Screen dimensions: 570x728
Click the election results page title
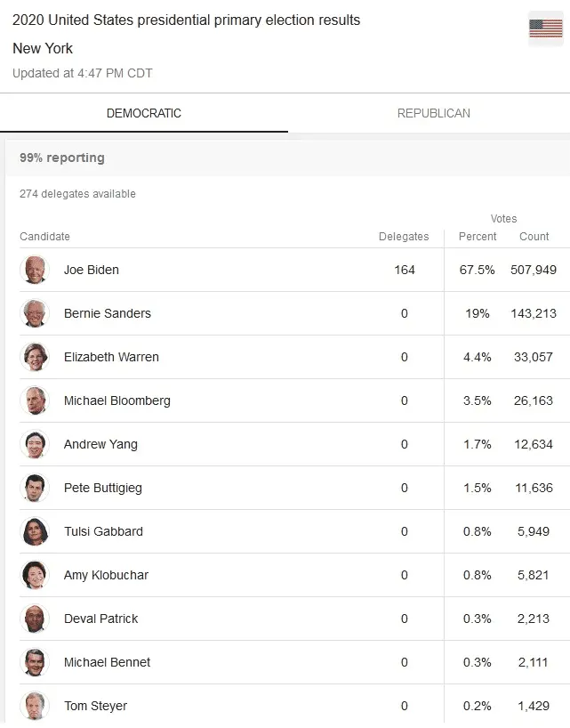pyautogui.click(x=187, y=20)
